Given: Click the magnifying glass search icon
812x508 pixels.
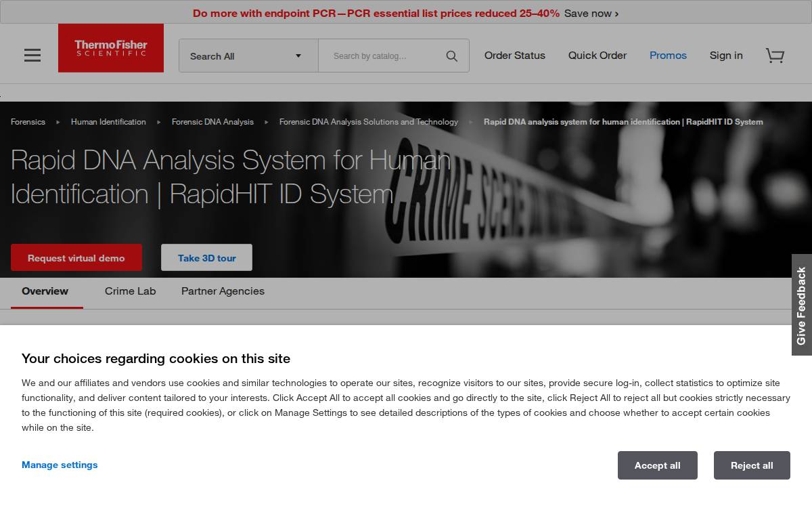Looking at the screenshot, I should pos(452,56).
